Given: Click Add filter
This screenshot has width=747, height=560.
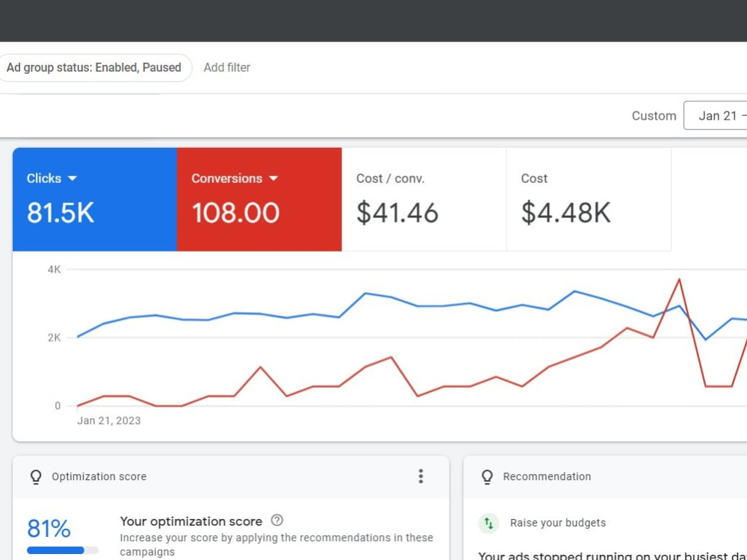Looking at the screenshot, I should point(227,68).
